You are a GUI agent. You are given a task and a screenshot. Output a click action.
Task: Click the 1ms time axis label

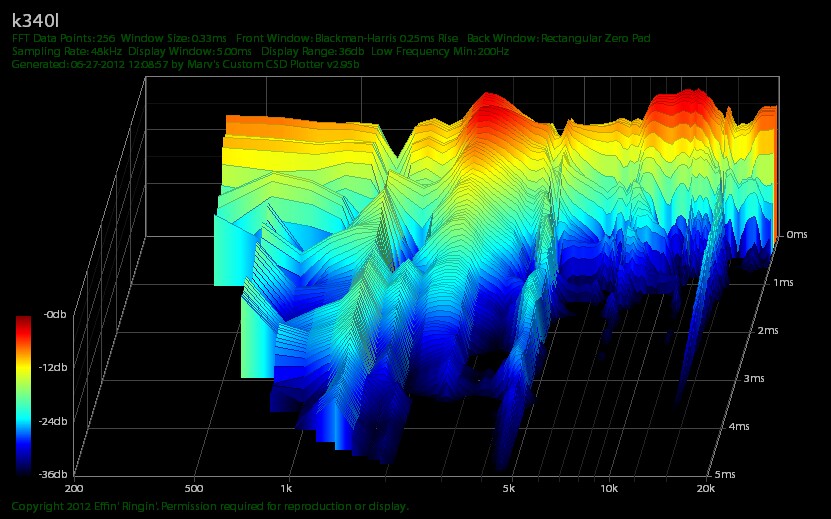click(783, 283)
